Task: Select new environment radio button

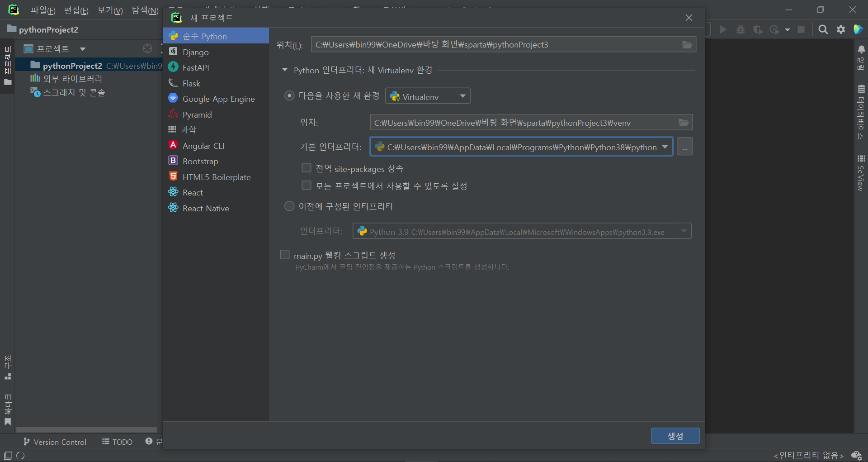Action: pyautogui.click(x=289, y=96)
